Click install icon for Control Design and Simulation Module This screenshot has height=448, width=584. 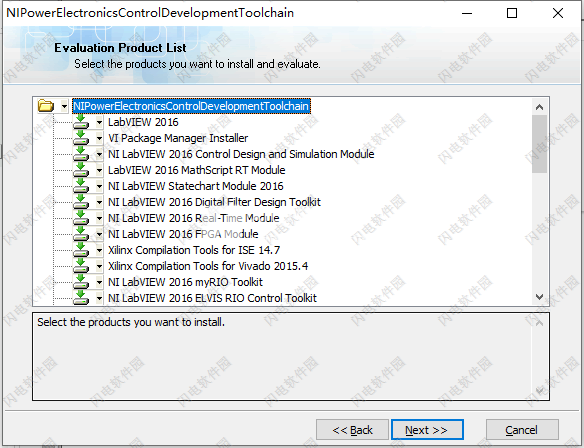[x=81, y=154]
